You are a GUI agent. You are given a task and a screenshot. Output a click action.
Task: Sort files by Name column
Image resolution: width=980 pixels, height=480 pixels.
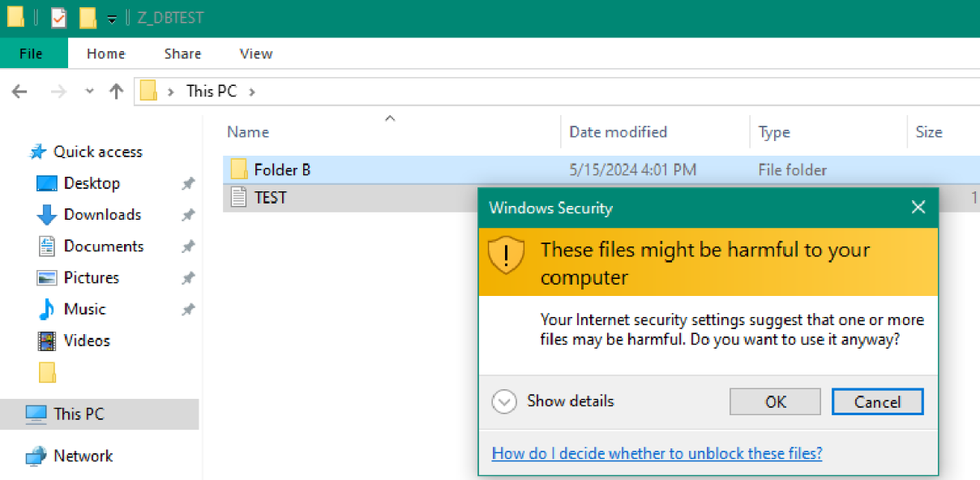click(248, 132)
